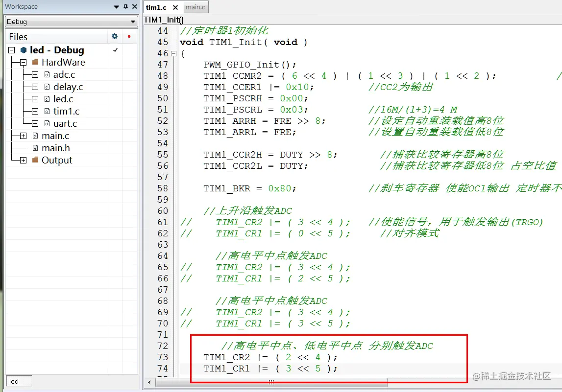This screenshot has height=392, width=562.
Task: Select the adc.c file icon
Action: (x=47, y=74)
